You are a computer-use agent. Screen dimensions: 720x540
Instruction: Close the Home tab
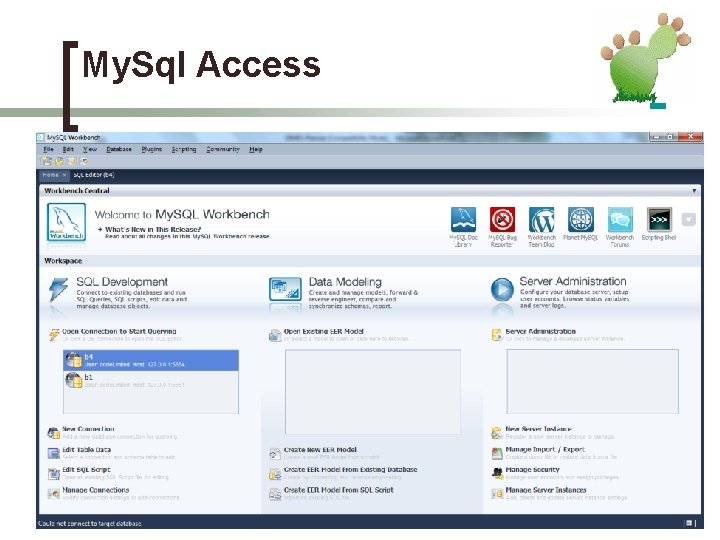[64, 175]
